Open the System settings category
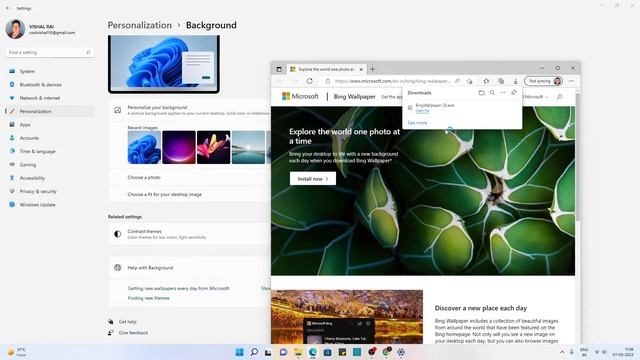Screen dimensions: 640x360 coord(27,71)
